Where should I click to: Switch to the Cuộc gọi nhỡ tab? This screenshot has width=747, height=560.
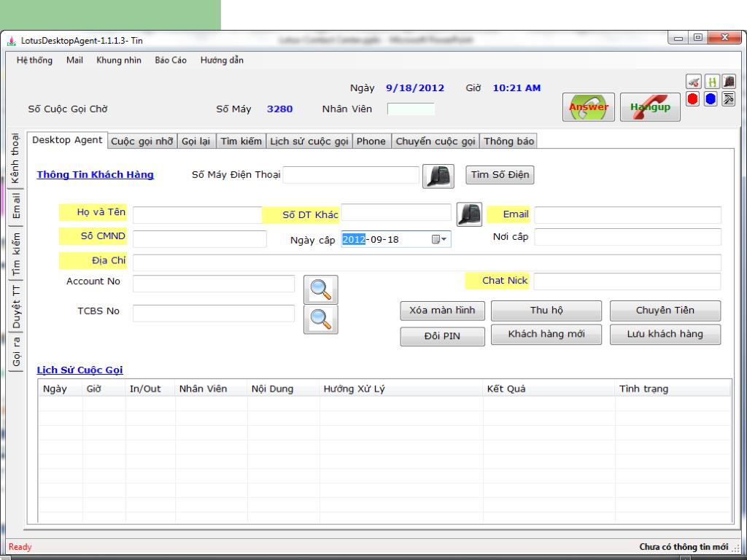142,141
